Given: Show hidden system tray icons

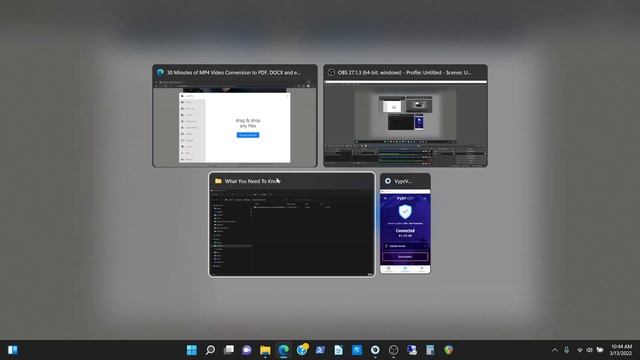Looking at the screenshot, I should 554,350.
